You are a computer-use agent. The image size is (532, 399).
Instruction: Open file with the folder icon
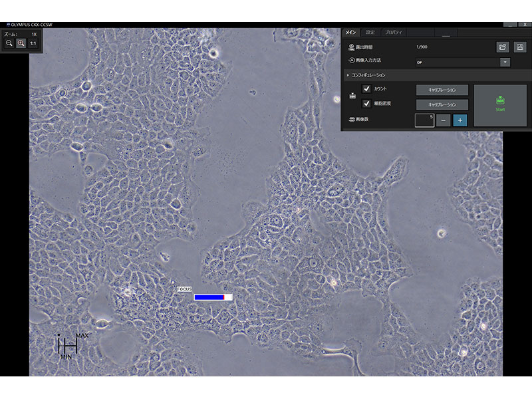pos(503,47)
